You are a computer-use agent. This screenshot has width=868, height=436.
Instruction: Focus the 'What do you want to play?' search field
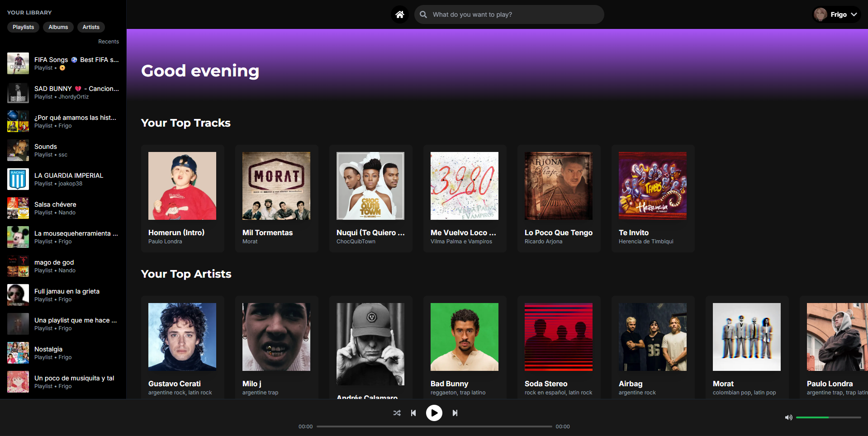509,14
